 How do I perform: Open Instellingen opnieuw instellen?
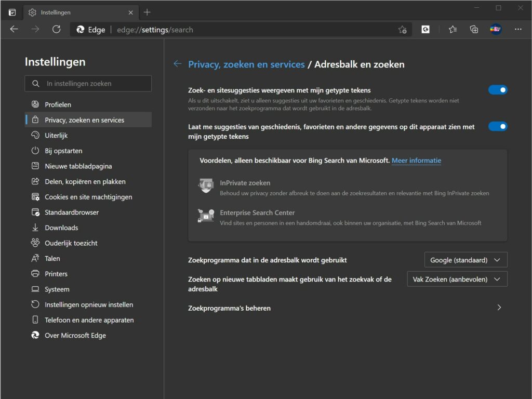(x=88, y=304)
